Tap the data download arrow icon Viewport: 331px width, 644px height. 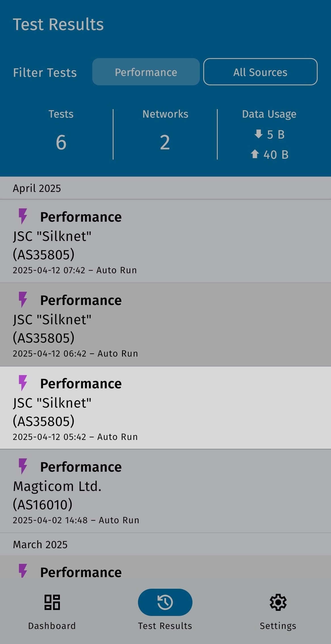point(258,134)
